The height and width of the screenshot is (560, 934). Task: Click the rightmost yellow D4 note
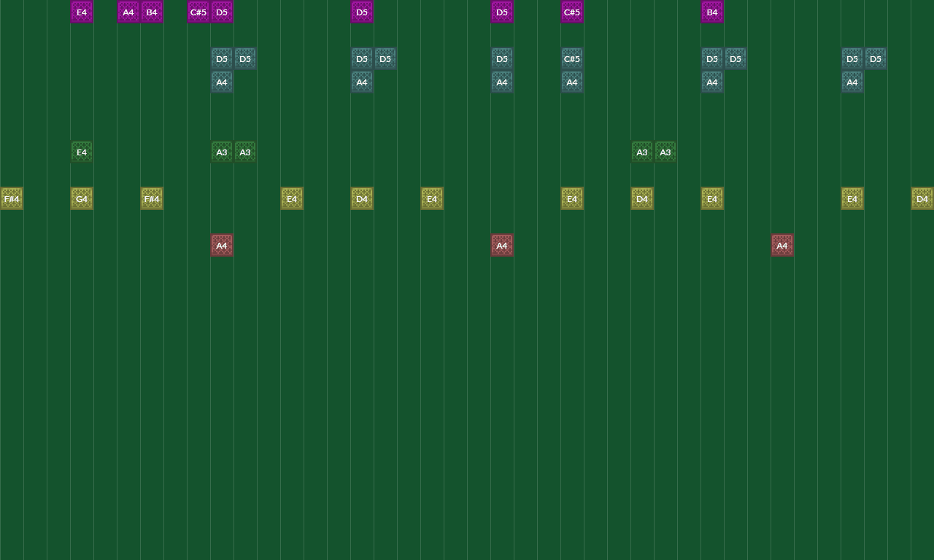coord(922,198)
